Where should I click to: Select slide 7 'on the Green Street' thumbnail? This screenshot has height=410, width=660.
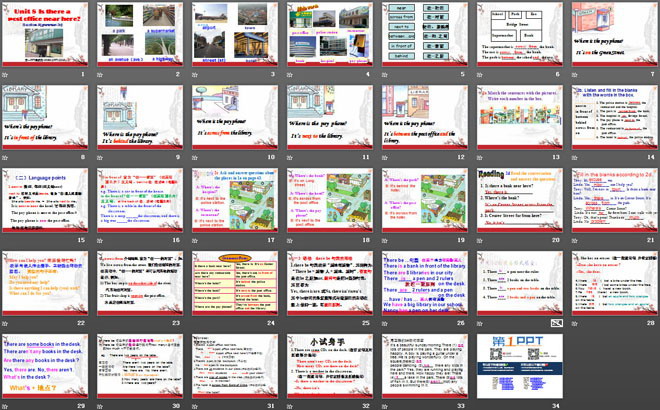pyautogui.click(x=615, y=35)
